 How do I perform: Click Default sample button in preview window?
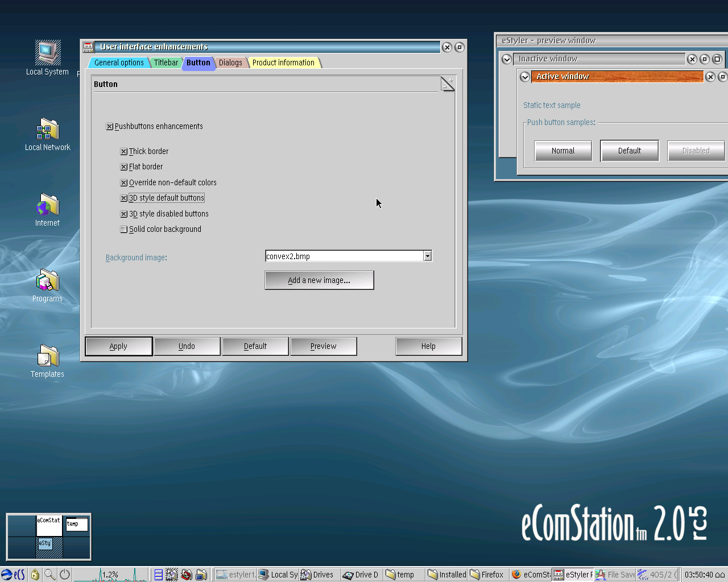(x=630, y=151)
